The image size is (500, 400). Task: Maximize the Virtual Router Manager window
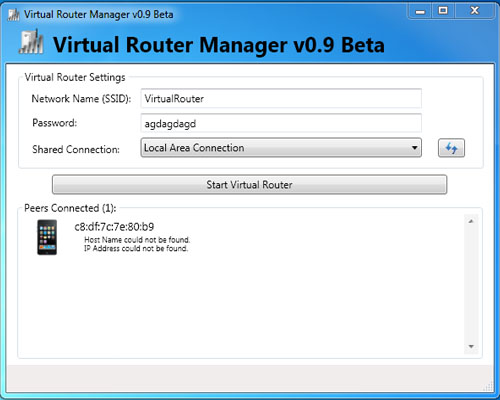443,11
